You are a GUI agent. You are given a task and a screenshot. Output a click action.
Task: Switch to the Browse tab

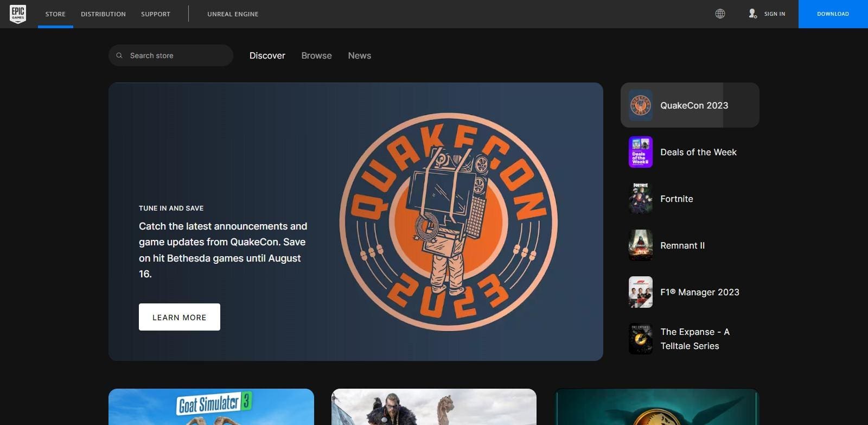(x=317, y=55)
